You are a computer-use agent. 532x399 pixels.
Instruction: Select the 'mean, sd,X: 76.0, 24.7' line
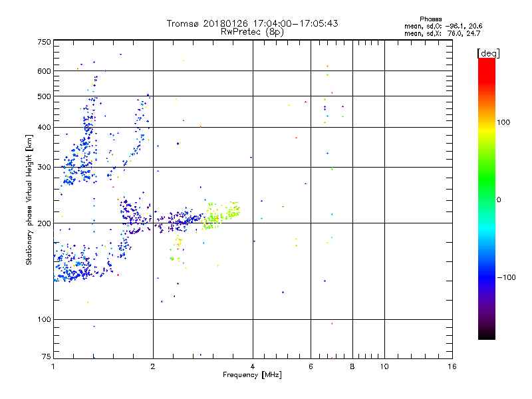click(442, 33)
